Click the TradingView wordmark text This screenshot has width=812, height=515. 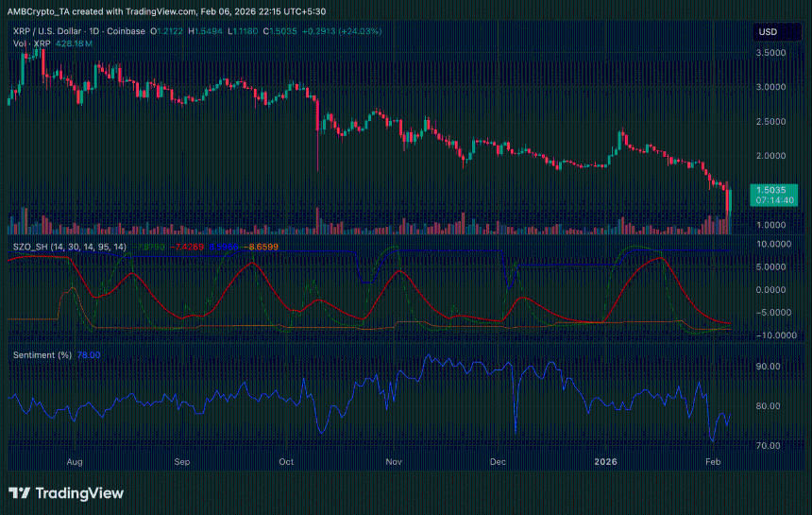coord(78,493)
